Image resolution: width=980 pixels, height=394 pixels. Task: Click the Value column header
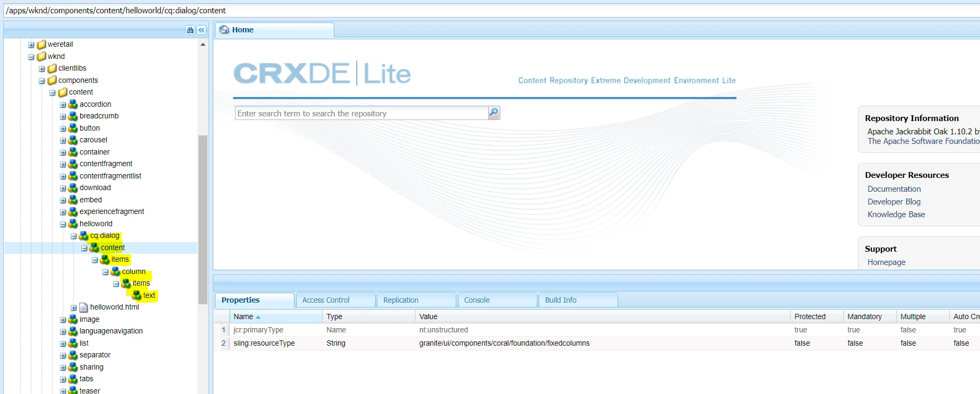(x=603, y=316)
